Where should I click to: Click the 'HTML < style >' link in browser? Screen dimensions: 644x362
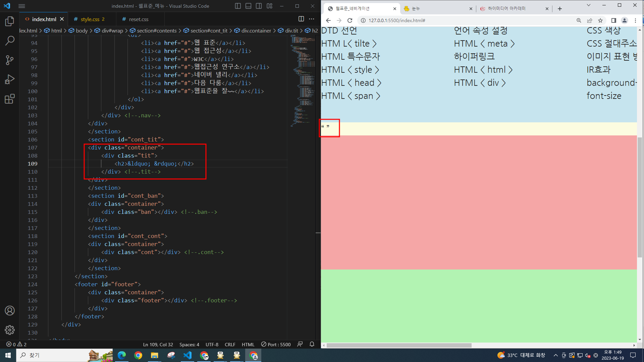pos(350,70)
